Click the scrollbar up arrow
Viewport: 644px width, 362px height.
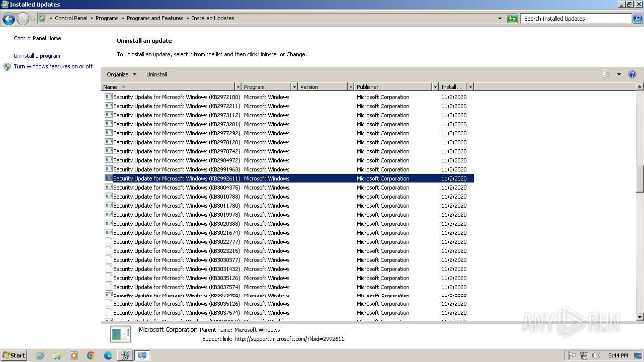point(640,87)
